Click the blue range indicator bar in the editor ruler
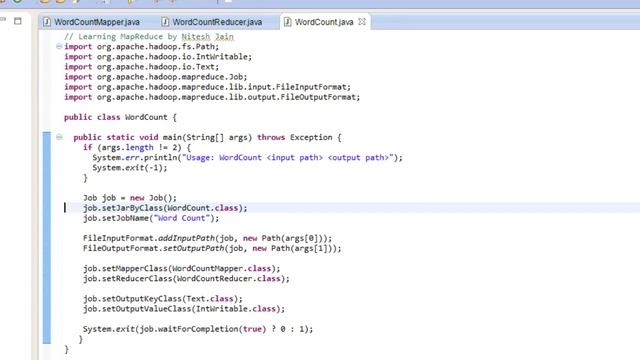This screenshot has width=640, height=360. point(47,238)
